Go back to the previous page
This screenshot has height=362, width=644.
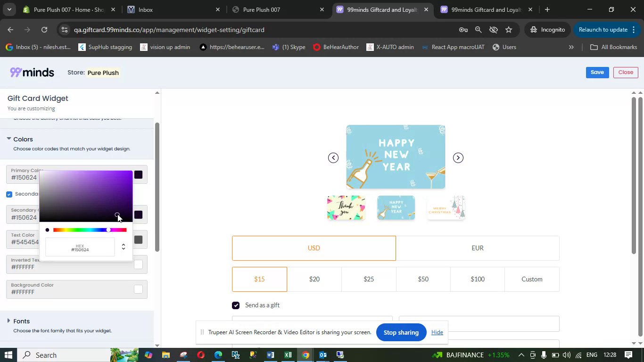(10, 30)
